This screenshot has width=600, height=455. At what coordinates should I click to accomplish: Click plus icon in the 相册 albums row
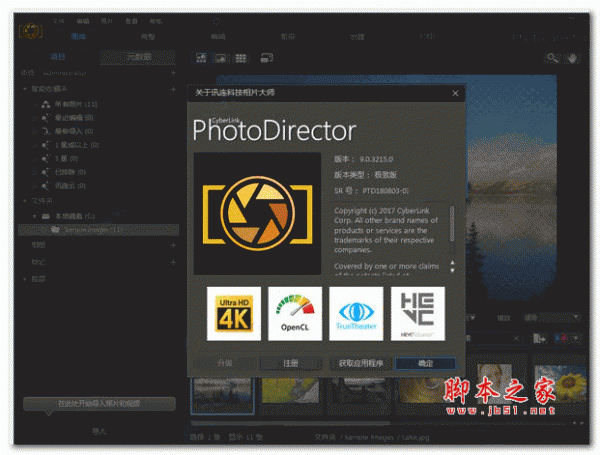click(x=173, y=245)
